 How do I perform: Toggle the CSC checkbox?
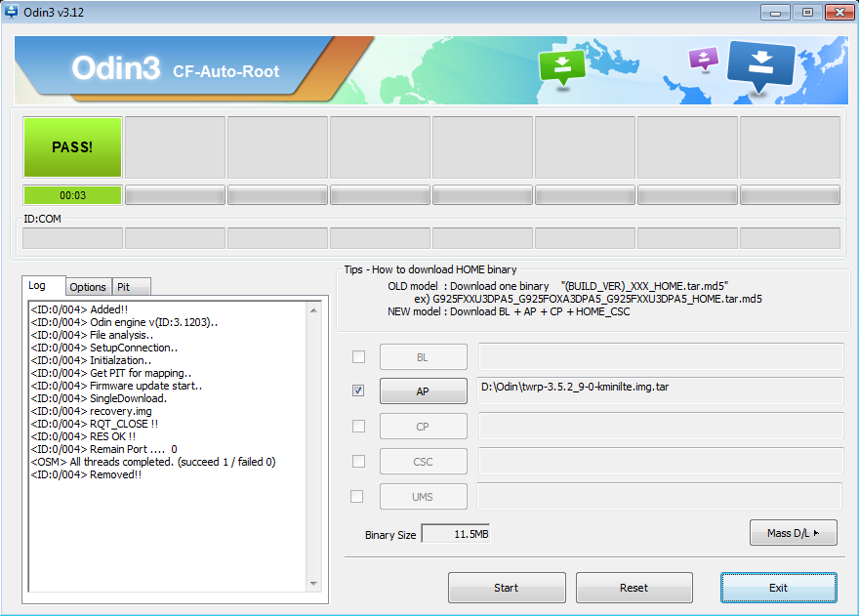click(358, 461)
